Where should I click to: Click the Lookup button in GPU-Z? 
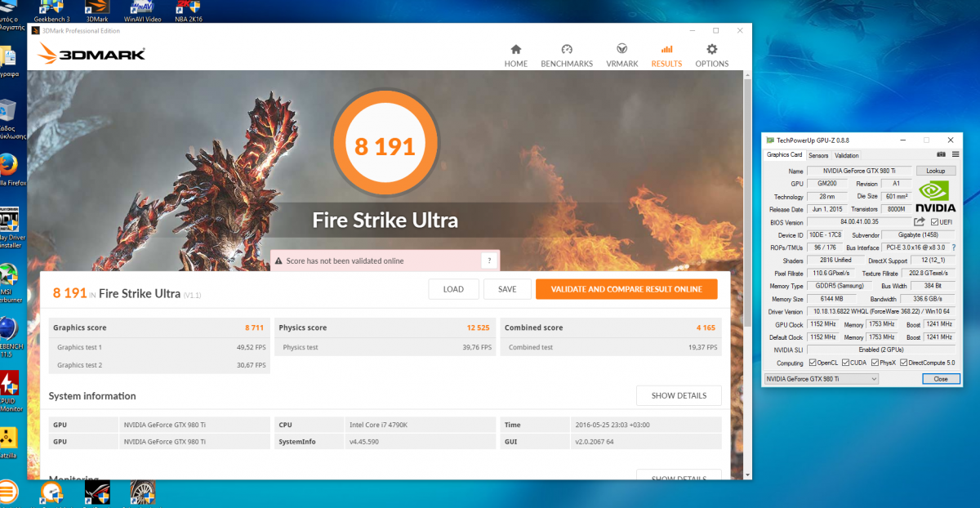935,171
